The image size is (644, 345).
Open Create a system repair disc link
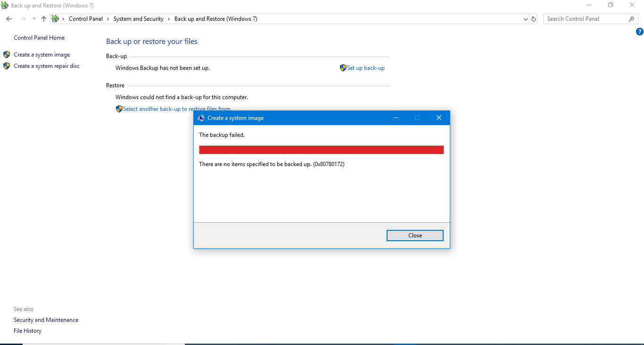47,66
